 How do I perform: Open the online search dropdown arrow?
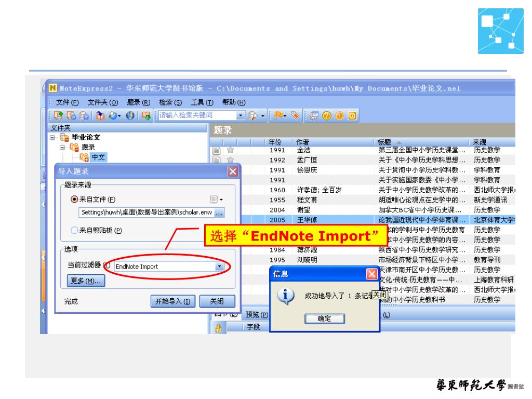[x=119, y=116]
